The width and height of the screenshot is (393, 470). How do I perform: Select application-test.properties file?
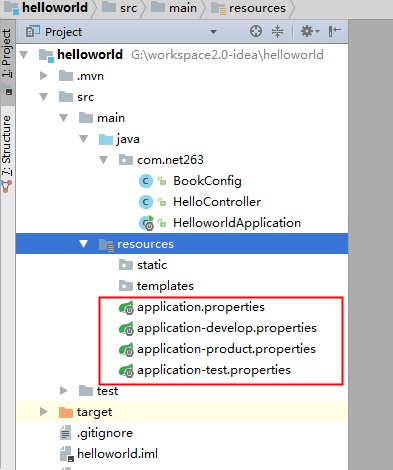pos(214,370)
